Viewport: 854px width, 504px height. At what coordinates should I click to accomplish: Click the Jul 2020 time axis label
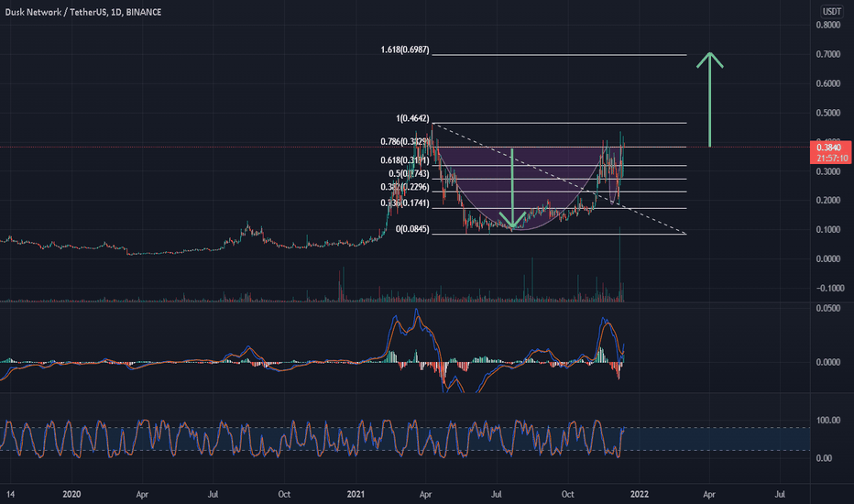click(x=213, y=494)
